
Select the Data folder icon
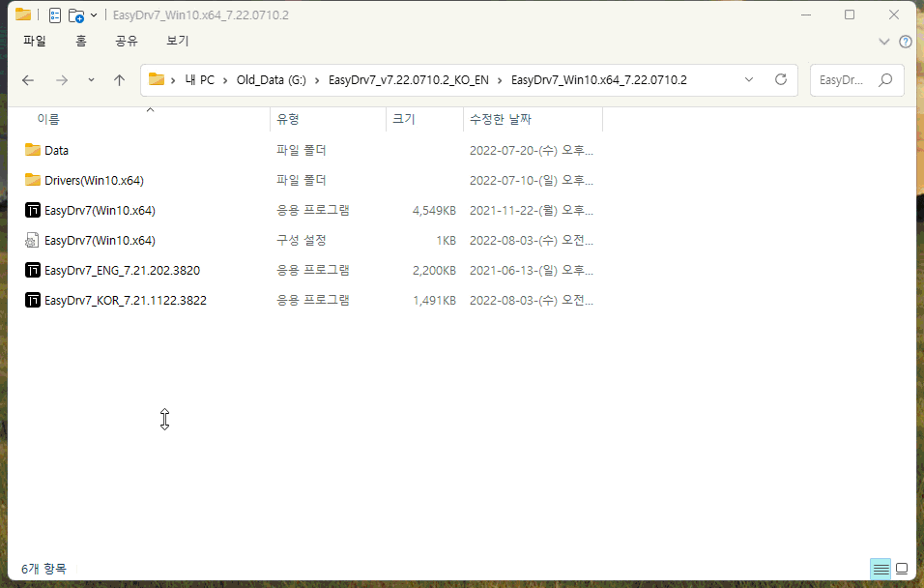(x=33, y=150)
